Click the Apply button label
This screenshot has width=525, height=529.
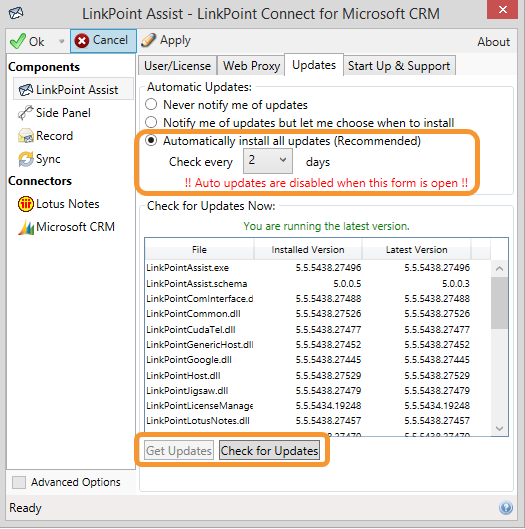(x=175, y=40)
